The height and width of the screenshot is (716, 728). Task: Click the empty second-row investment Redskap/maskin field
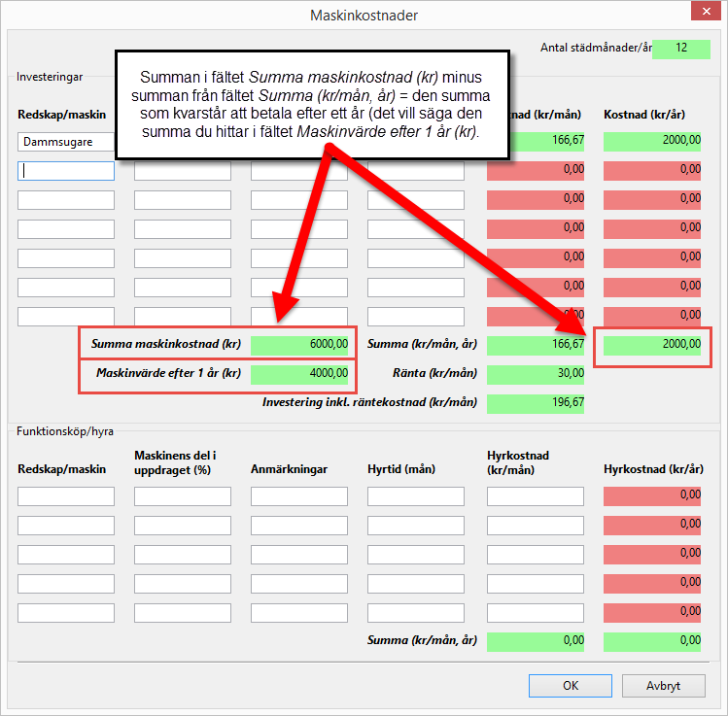[66, 171]
